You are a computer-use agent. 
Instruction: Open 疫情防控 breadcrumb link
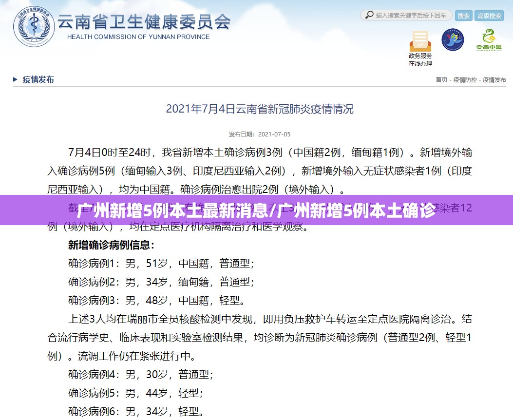(x=465, y=80)
